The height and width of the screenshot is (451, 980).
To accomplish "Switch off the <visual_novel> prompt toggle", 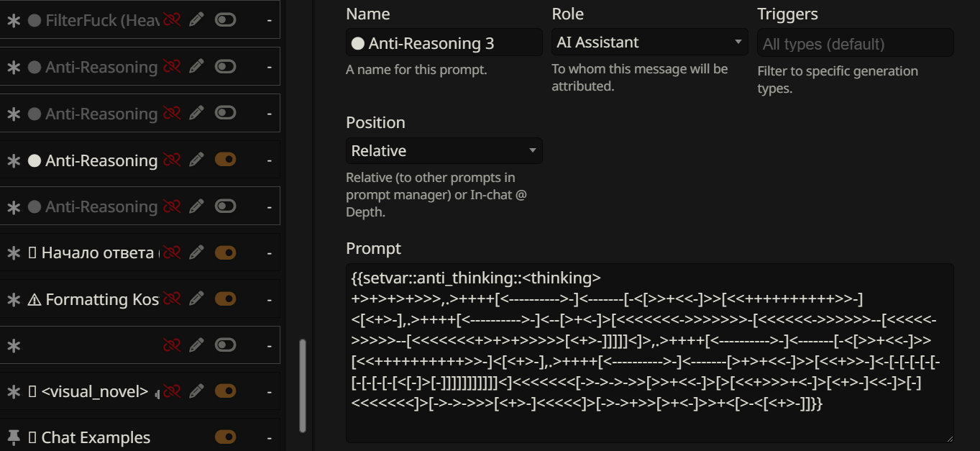I will coord(226,392).
